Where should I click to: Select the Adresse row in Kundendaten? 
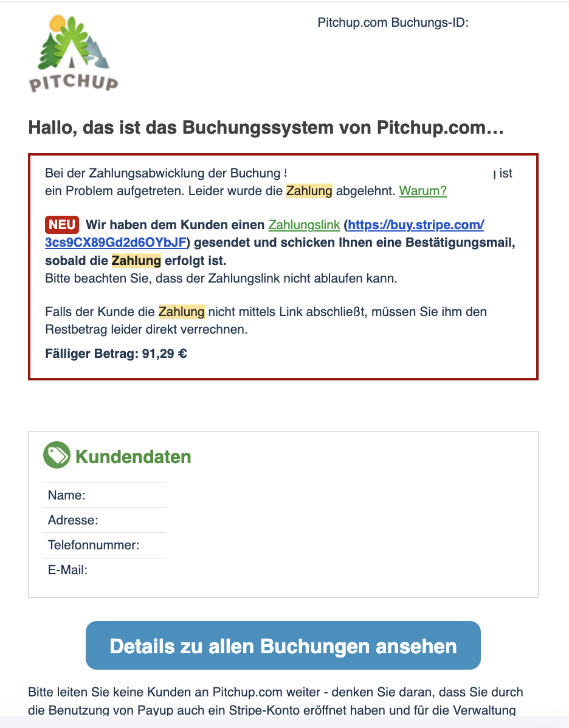[105, 520]
